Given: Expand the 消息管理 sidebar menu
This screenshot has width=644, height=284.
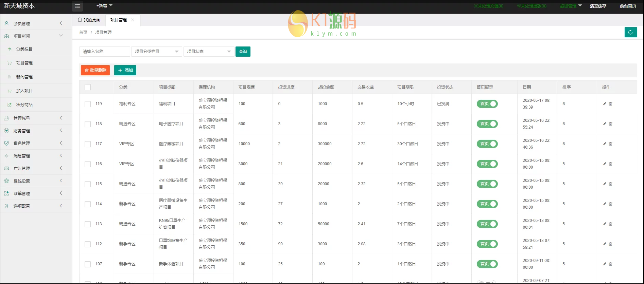Looking at the screenshot, I should coord(36,156).
